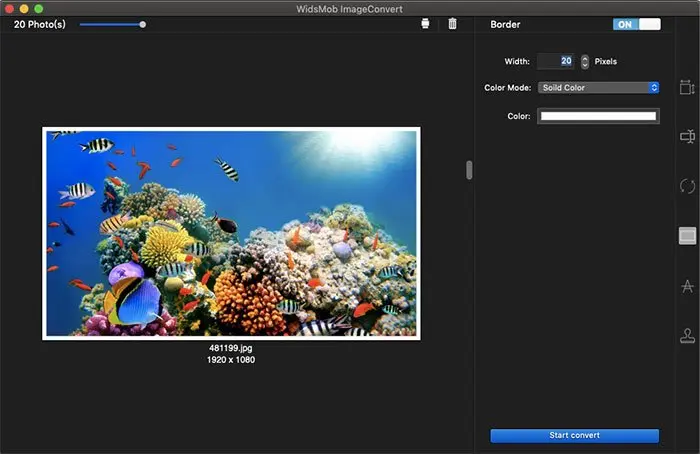Select the Border tool icon in the sidebar
The width and height of the screenshot is (700, 454).
(687, 236)
